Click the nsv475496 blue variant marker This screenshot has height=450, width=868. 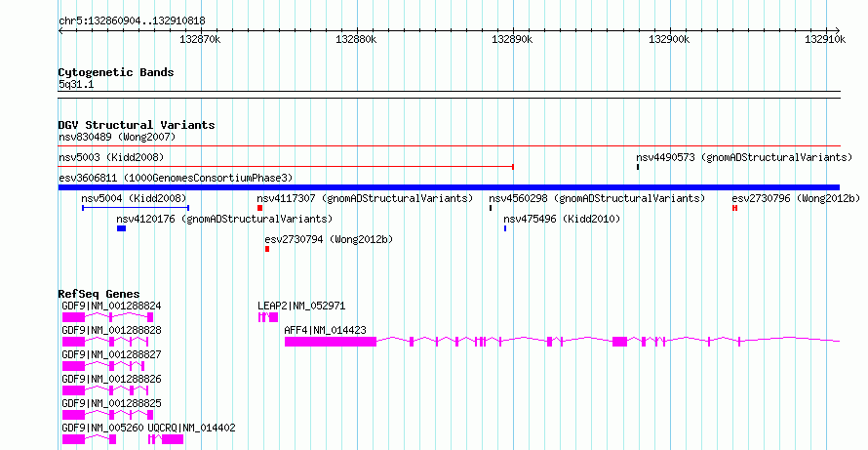[x=505, y=228]
